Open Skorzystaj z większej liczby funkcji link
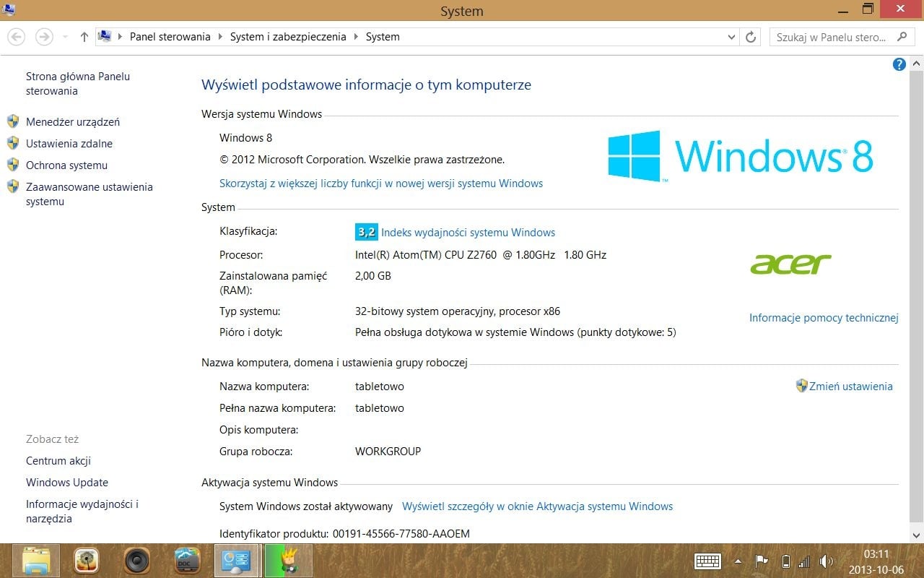The image size is (924, 578). pyautogui.click(x=381, y=184)
